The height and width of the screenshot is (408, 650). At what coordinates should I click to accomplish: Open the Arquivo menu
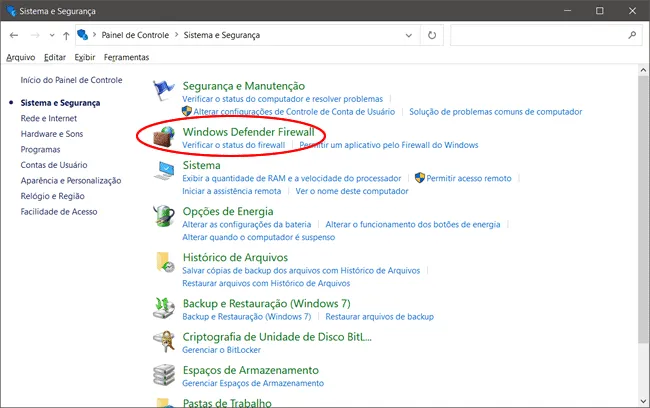(21, 57)
